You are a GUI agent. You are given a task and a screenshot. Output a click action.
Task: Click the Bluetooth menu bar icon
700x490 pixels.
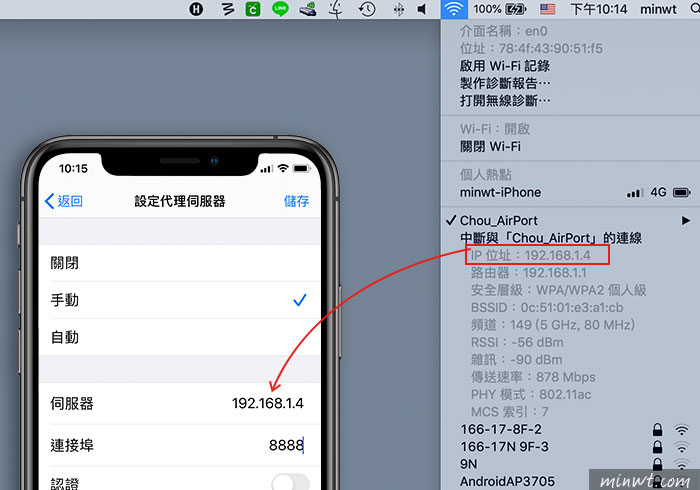click(x=399, y=9)
